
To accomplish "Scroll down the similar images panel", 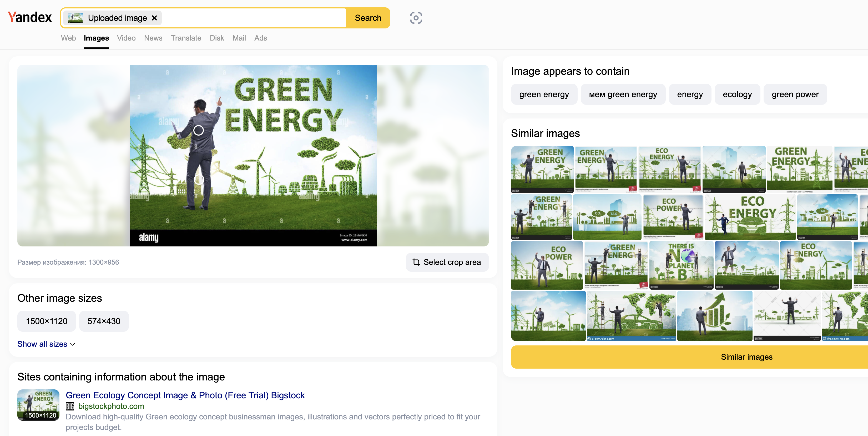I will click(746, 356).
